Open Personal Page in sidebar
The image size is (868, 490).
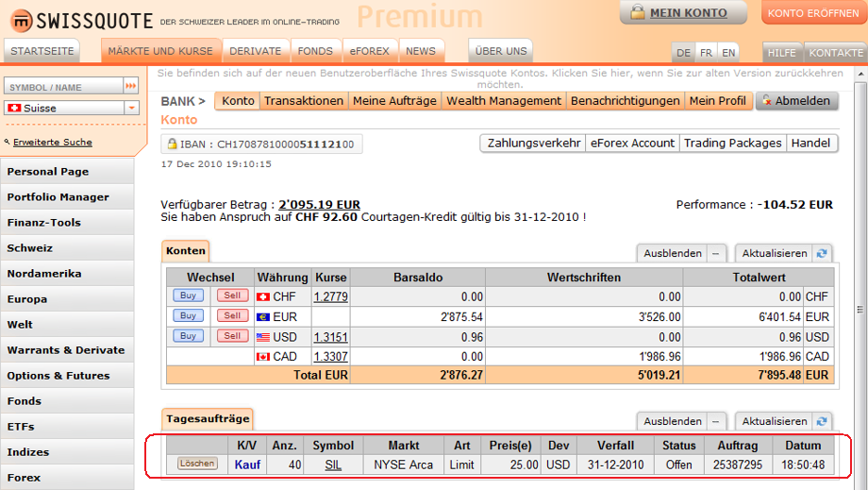click(67, 172)
